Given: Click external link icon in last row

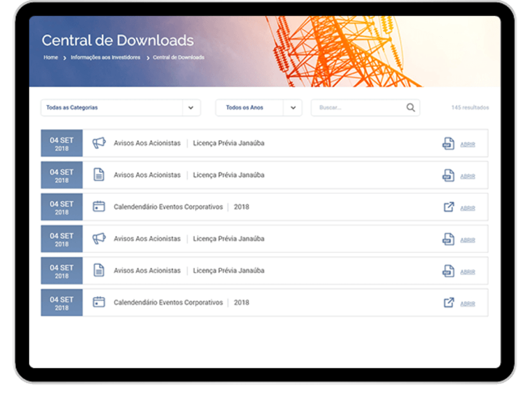Looking at the screenshot, I should [449, 303].
